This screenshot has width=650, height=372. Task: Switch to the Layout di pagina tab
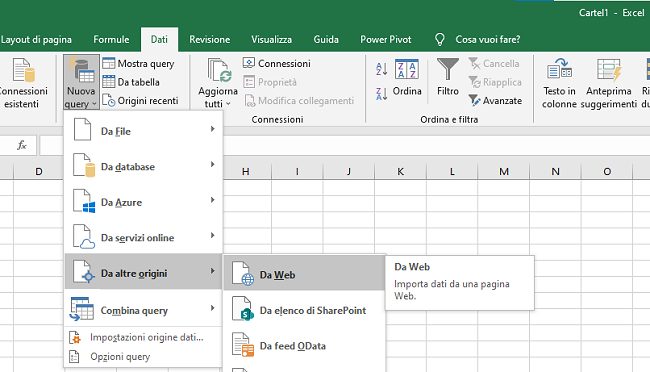click(x=36, y=39)
